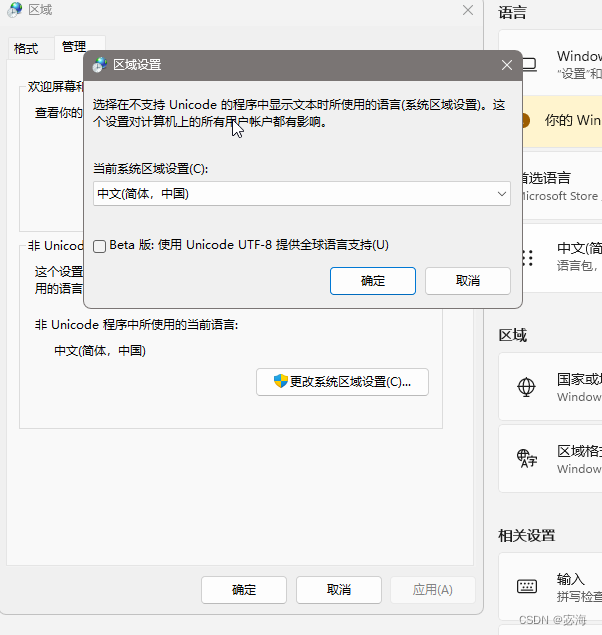Click the drag handle beside 中文(简体) language
Image resolution: width=602 pixels, height=635 pixels.
[x=528, y=258]
